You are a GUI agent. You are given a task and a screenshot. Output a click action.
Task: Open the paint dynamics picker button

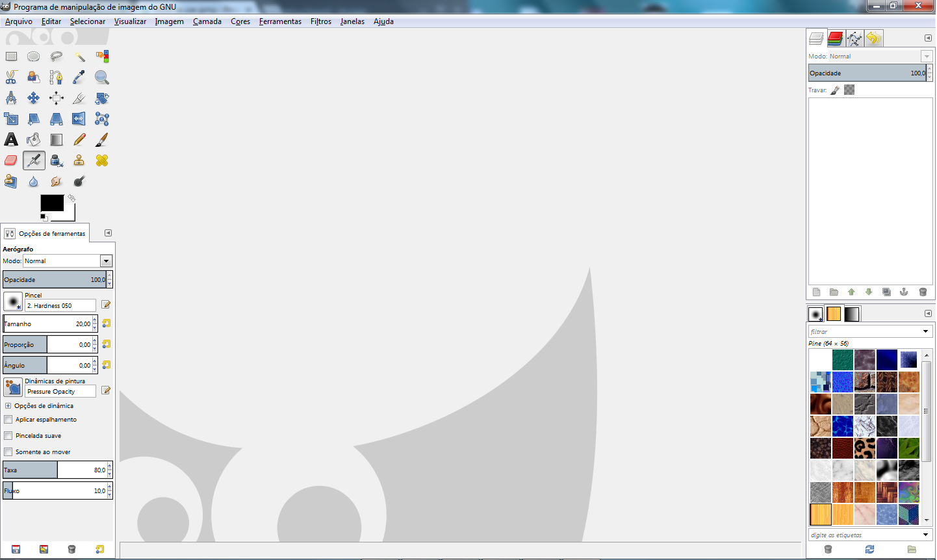point(13,388)
